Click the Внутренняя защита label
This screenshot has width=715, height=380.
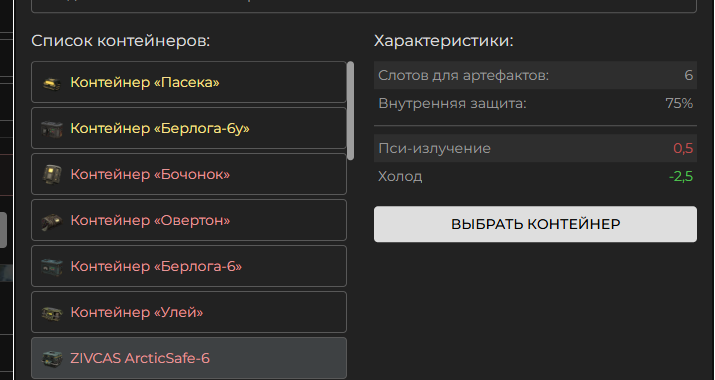point(452,103)
